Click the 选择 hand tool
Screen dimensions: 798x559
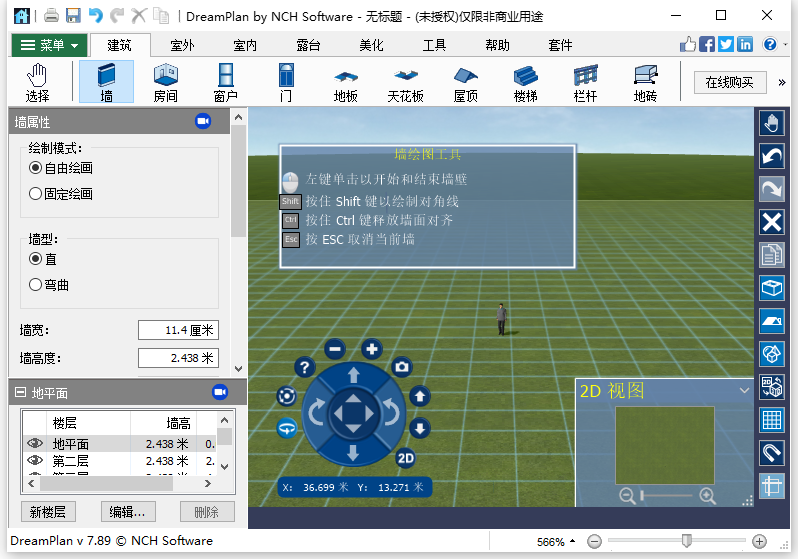pyautogui.click(x=37, y=82)
